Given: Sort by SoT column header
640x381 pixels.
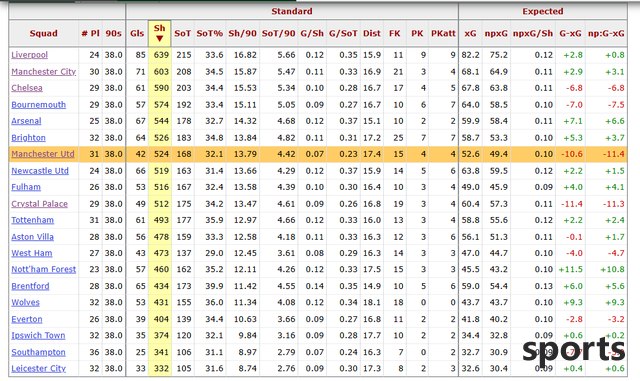Looking at the screenshot, I should click(x=182, y=34).
